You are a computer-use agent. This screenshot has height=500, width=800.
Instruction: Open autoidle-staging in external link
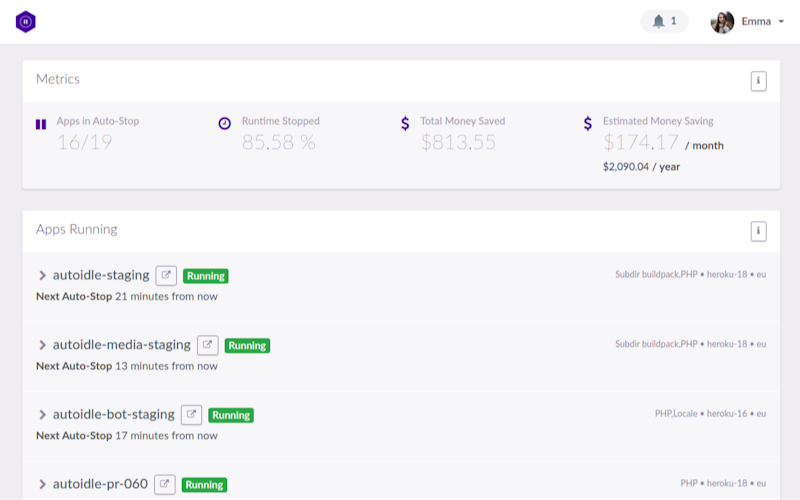tap(166, 275)
